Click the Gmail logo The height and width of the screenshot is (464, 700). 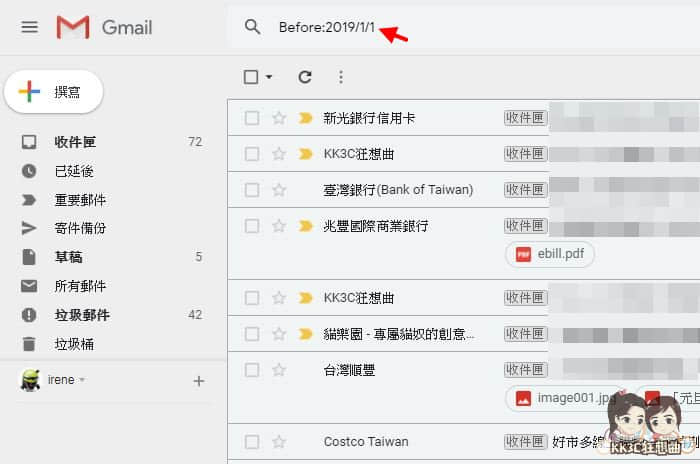[x=104, y=27]
